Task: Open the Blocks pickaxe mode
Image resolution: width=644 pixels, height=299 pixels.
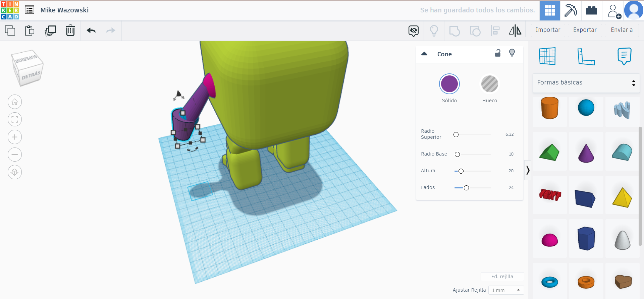Action: click(571, 10)
